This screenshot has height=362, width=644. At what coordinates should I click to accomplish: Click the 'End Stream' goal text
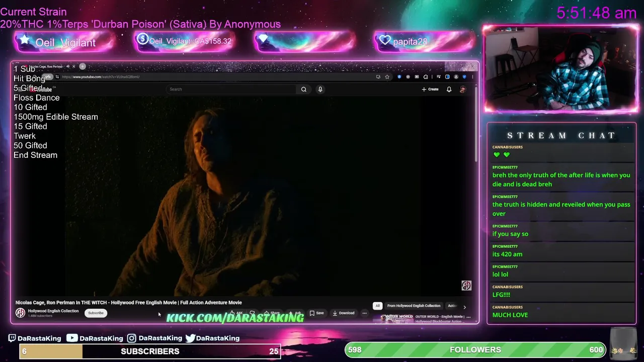pyautogui.click(x=35, y=155)
